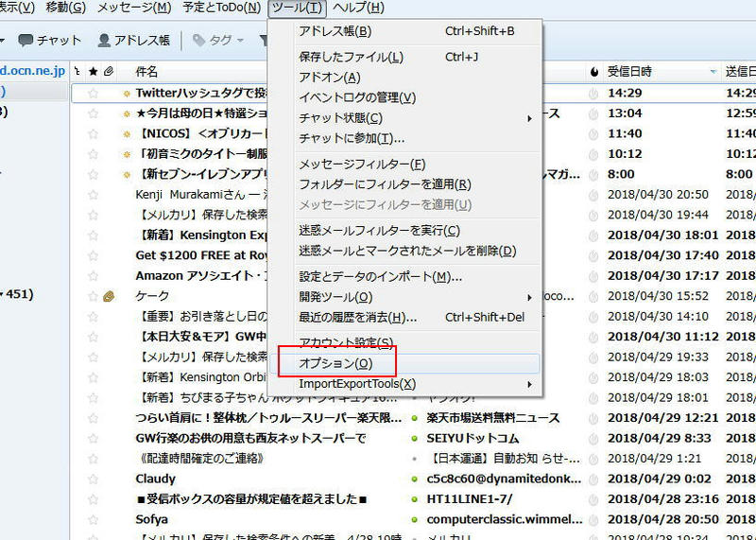Toggle junk mark on 11:40 message
The image size is (756, 540).
coord(593,133)
